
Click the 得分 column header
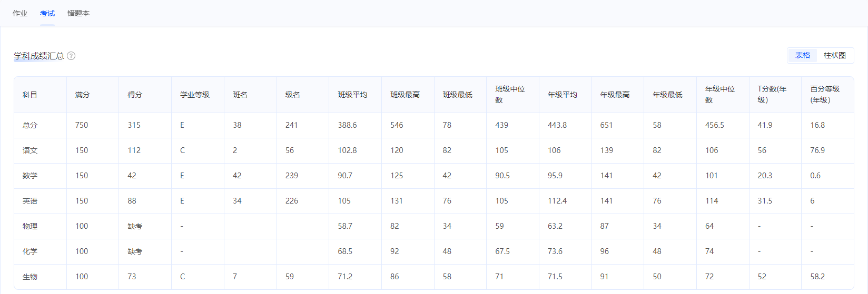coord(135,95)
